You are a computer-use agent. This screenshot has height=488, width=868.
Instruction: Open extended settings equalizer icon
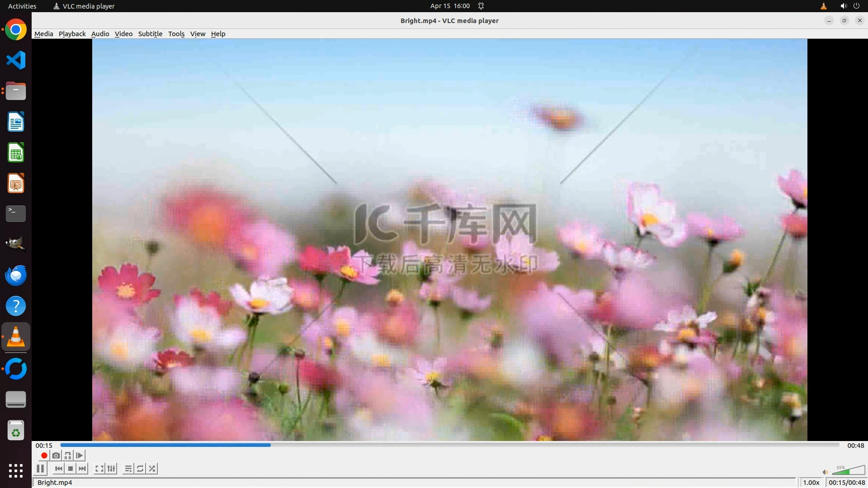pos(111,469)
